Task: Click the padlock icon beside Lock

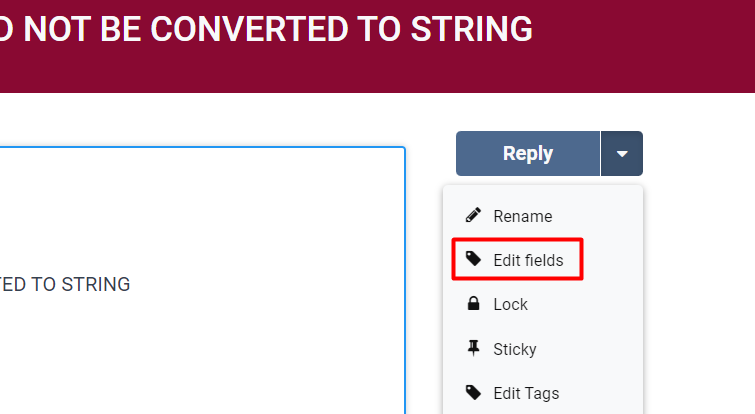Action: (x=474, y=304)
